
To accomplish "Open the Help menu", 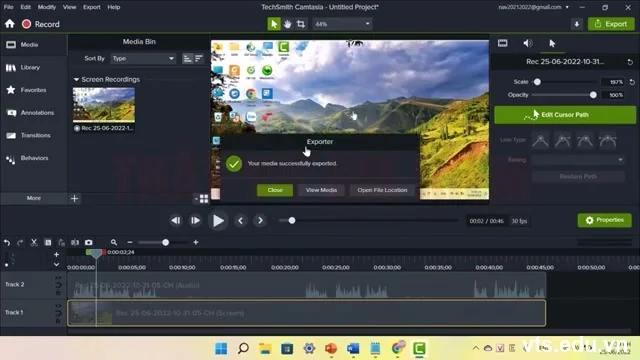I will pos(113,7).
